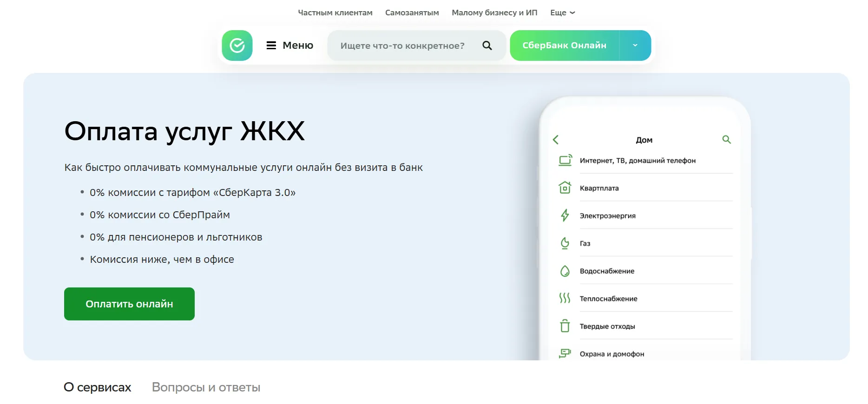Click the magnifier search icon in search bar

pos(487,46)
